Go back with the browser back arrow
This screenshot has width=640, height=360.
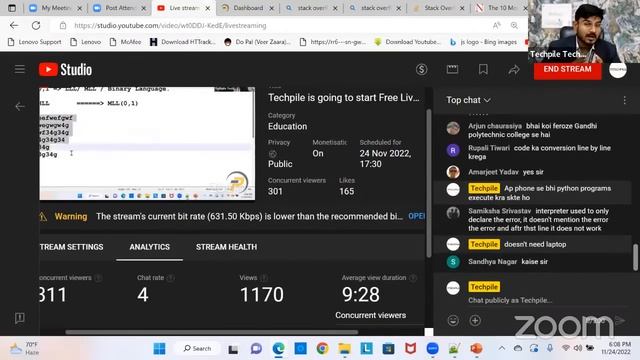pyautogui.click(x=14, y=25)
